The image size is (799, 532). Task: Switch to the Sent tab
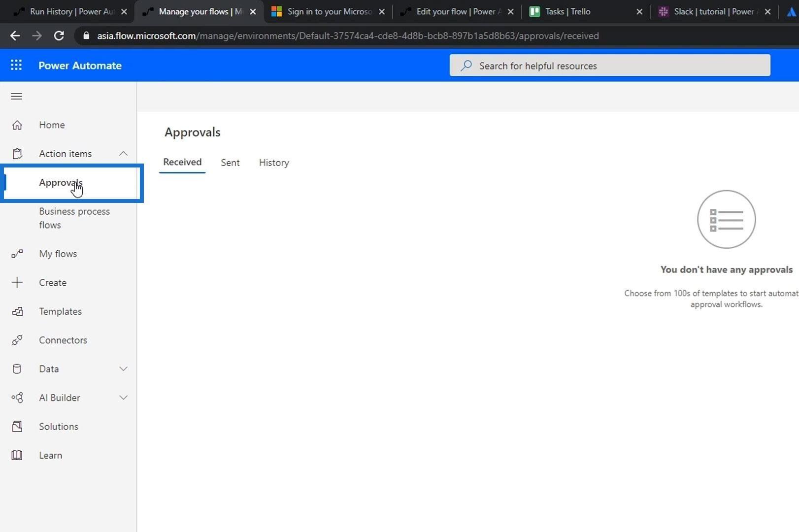pyautogui.click(x=230, y=163)
